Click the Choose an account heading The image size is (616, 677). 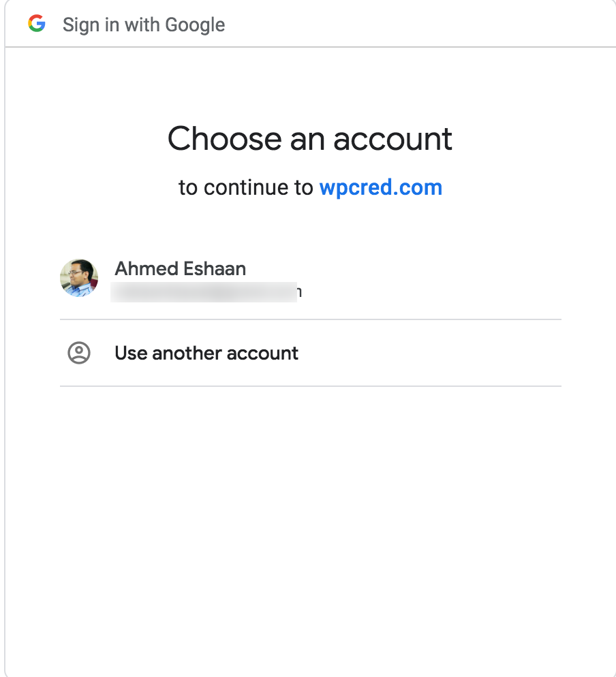(x=310, y=139)
